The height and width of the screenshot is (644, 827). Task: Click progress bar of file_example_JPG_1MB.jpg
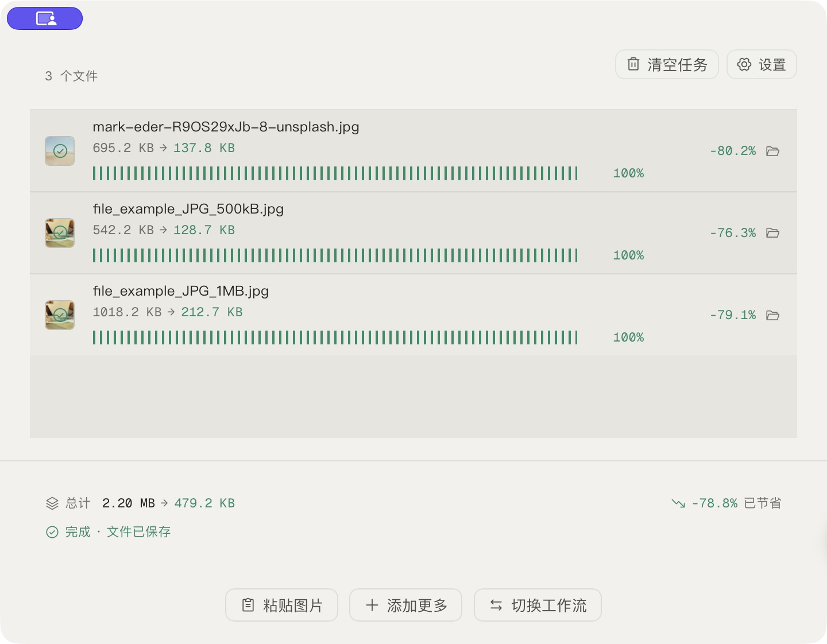click(335, 337)
